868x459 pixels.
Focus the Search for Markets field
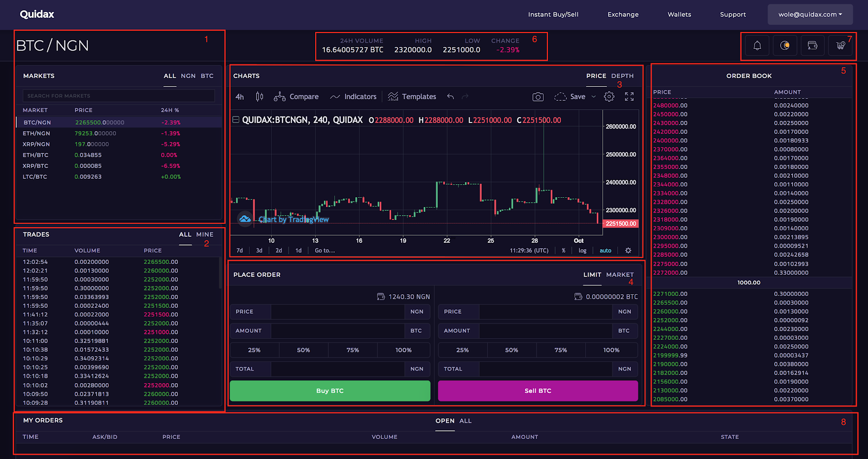coord(119,96)
